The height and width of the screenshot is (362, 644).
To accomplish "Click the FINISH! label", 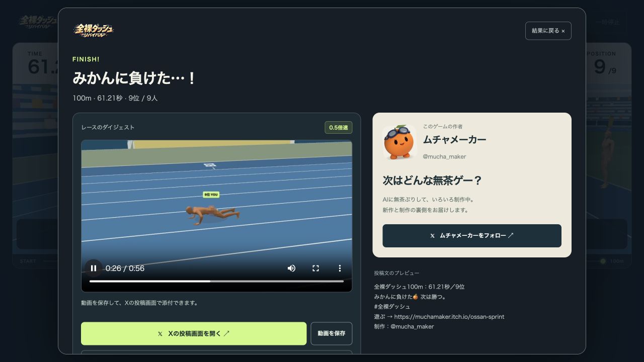I will point(86,59).
